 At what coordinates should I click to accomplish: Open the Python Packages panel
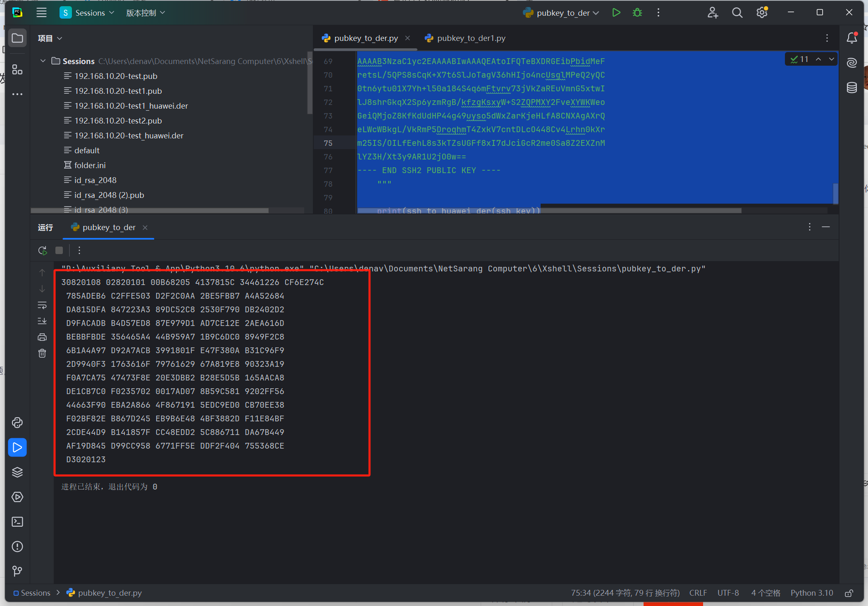point(17,423)
